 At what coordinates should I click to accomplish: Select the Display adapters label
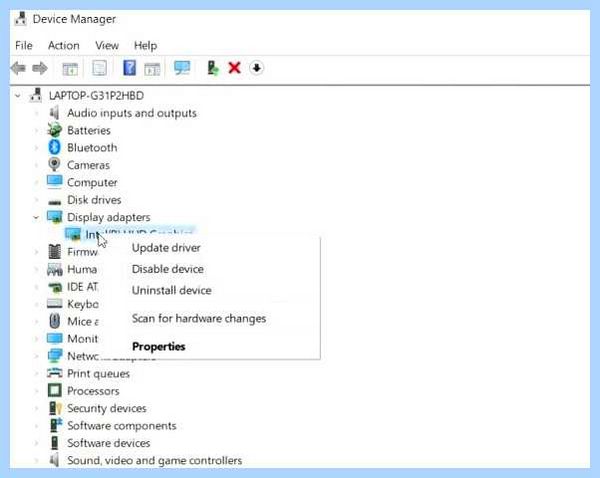pos(109,217)
